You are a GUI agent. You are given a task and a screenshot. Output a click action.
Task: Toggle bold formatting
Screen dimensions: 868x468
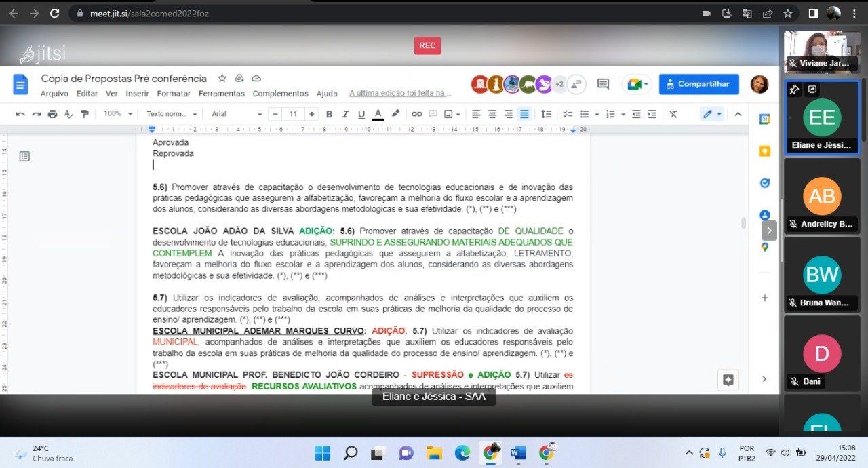(329, 114)
